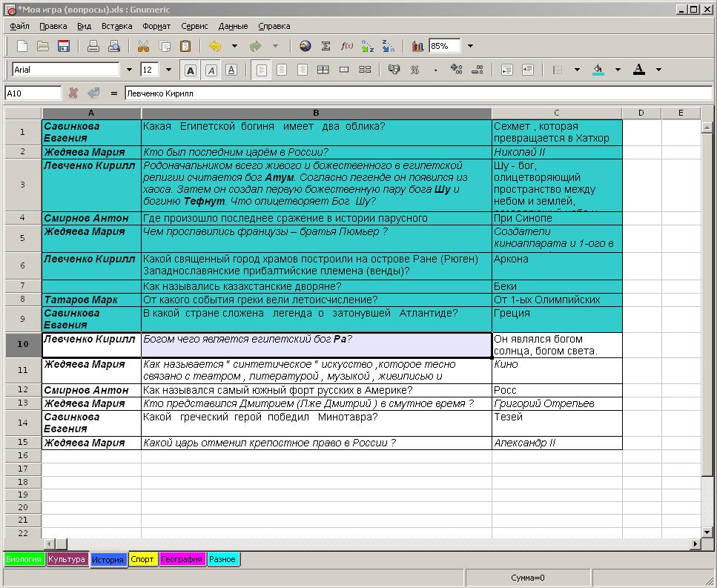717x588 pixels.
Task: Click the cell reference box showing A10
Action: coord(33,93)
